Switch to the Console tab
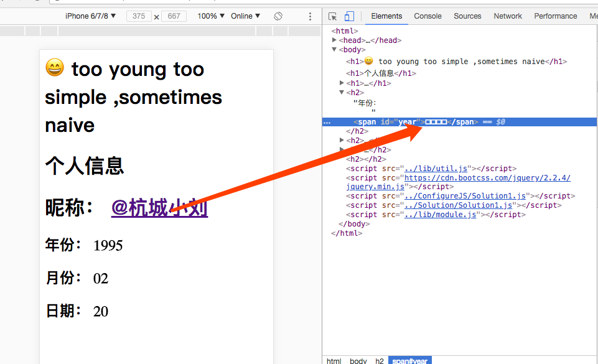Screen dimensions: 598x364 click(427, 16)
